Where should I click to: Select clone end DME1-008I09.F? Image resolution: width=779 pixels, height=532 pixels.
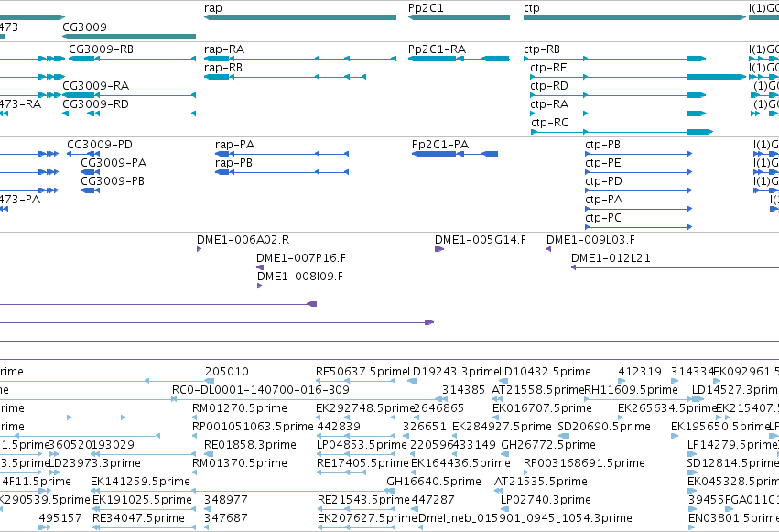[300, 277]
